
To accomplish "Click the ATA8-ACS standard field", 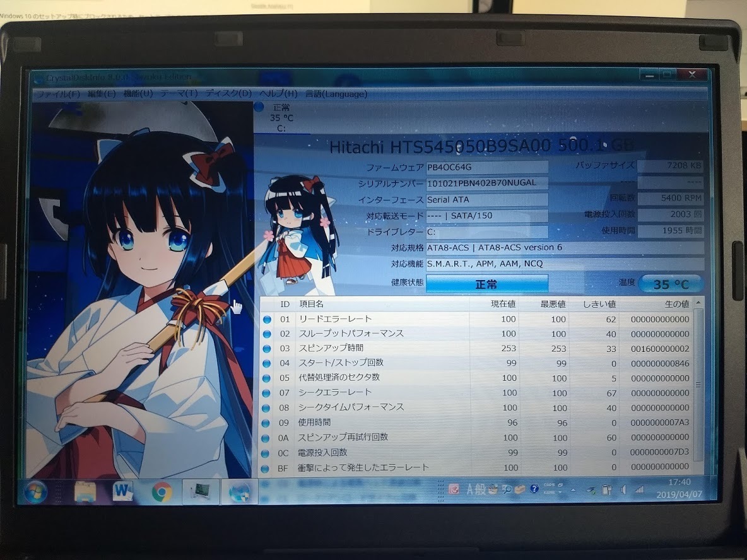I will tap(565, 248).
